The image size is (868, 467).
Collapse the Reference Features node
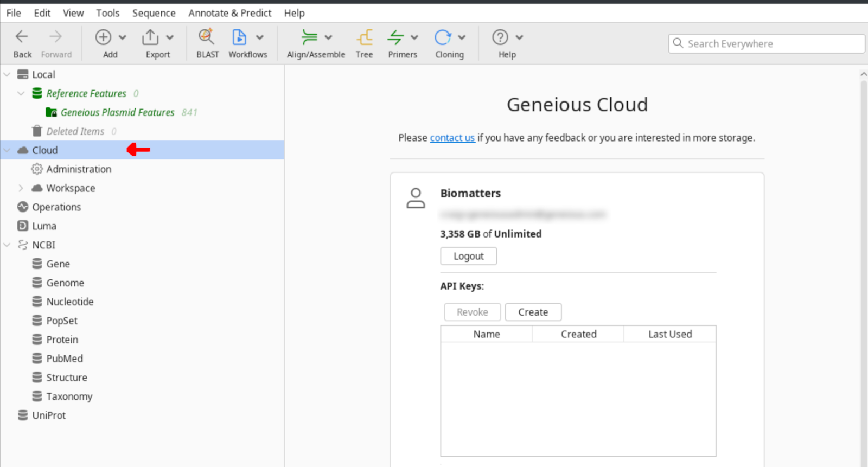(x=21, y=93)
